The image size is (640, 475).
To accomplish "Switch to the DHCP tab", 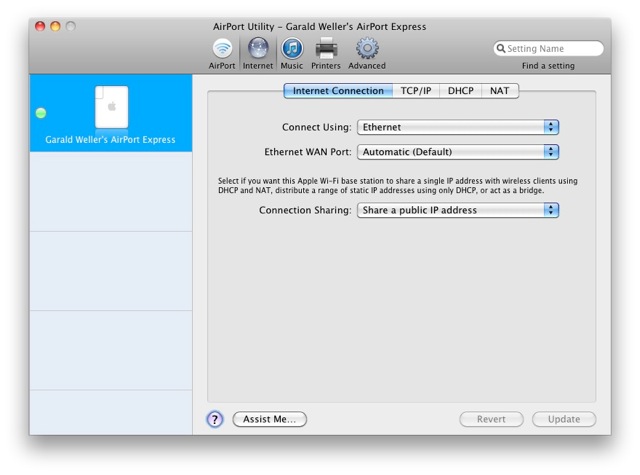I will tap(461, 91).
